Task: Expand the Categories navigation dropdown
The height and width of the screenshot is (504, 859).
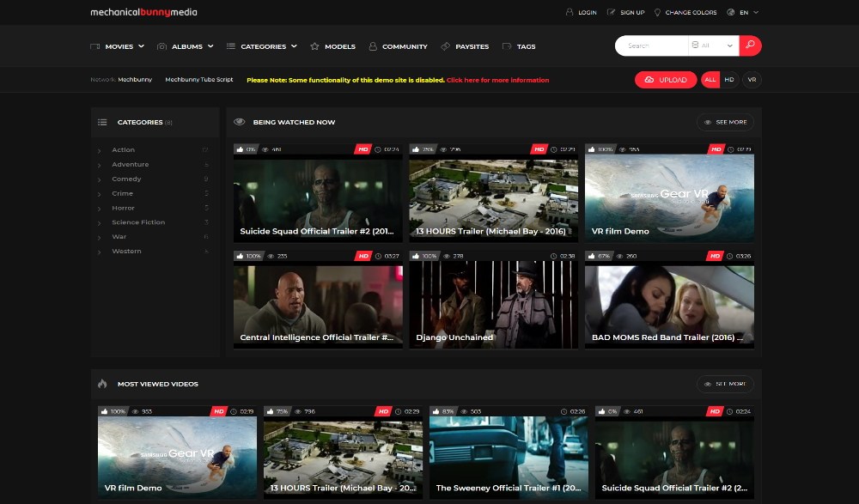Action: pyautogui.click(x=294, y=46)
